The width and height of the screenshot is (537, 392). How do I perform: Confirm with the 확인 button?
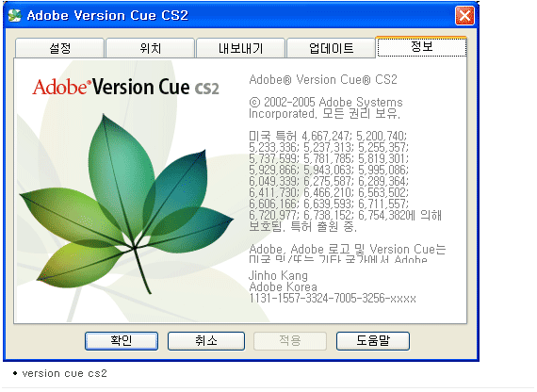(x=122, y=341)
